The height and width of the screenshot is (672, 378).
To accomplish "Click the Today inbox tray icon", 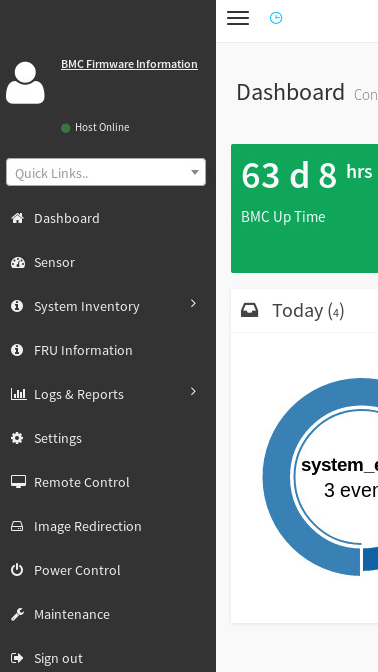I will click(x=249, y=310).
